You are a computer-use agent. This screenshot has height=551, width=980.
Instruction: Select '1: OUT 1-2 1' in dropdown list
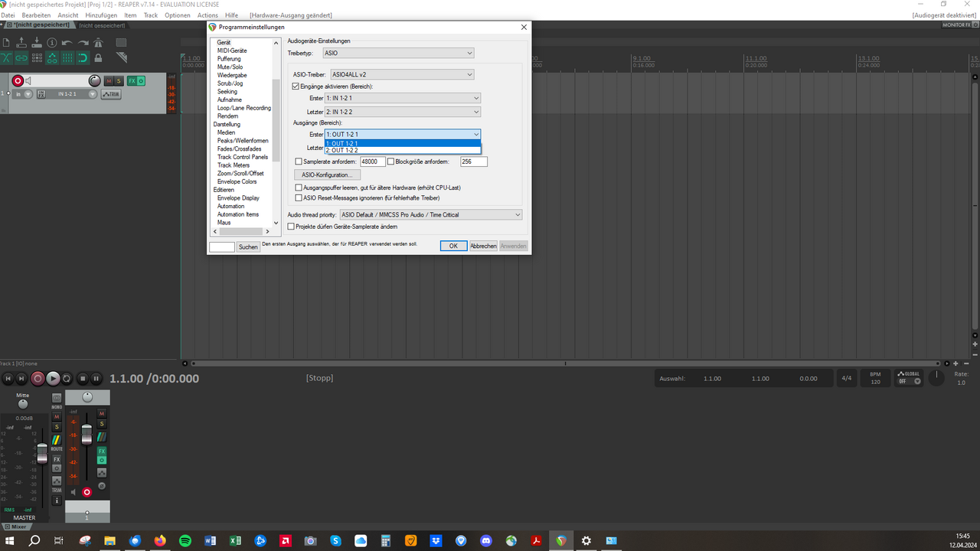coord(403,143)
